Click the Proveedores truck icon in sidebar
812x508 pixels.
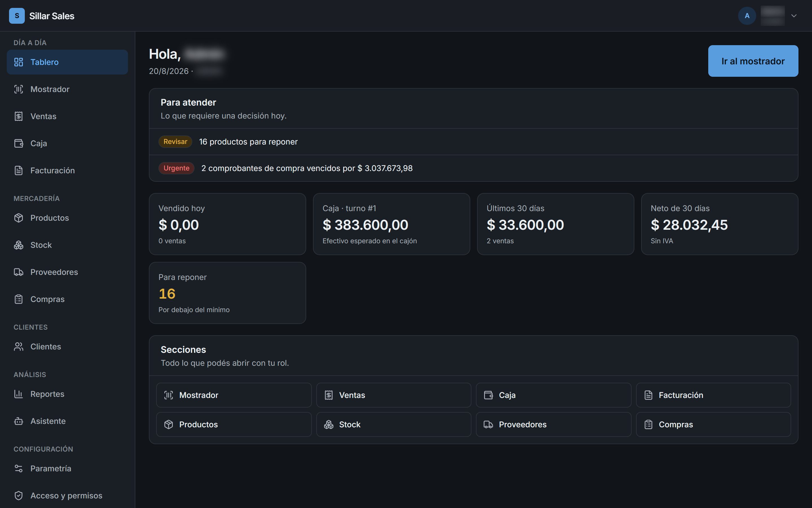click(18, 272)
